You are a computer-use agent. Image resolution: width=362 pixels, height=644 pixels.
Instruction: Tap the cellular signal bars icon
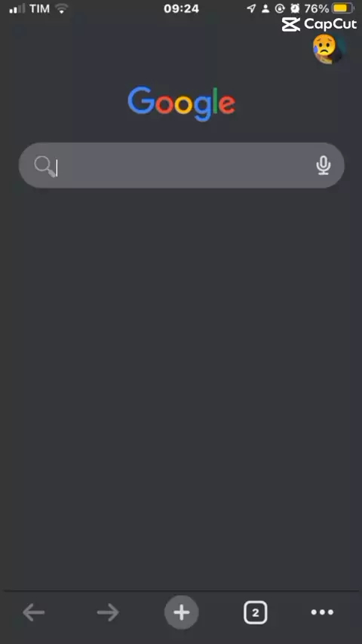(x=17, y=8)
